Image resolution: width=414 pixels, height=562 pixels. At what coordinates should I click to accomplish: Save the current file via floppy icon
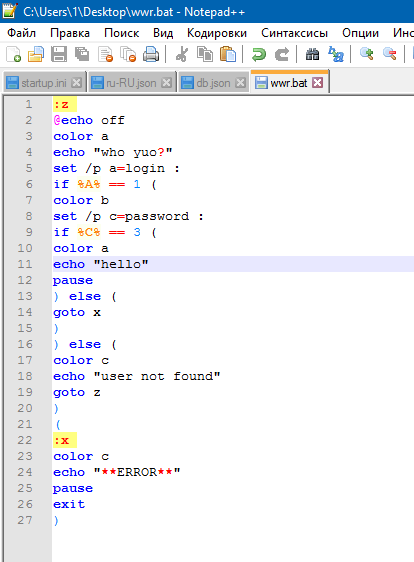(x=59, y=54)
